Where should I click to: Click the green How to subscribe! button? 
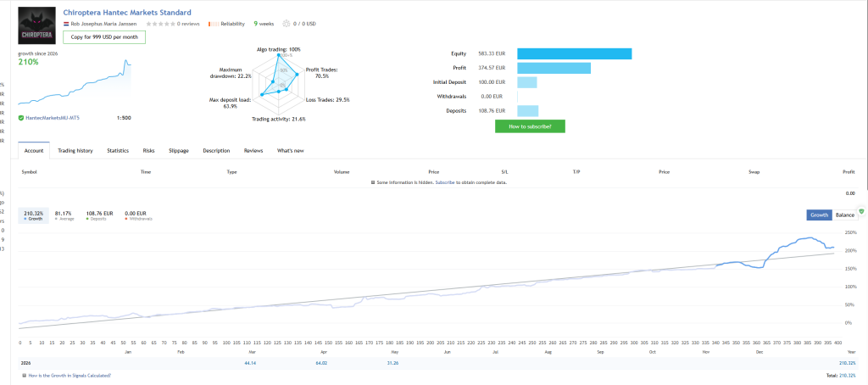(x=530, y=126)
